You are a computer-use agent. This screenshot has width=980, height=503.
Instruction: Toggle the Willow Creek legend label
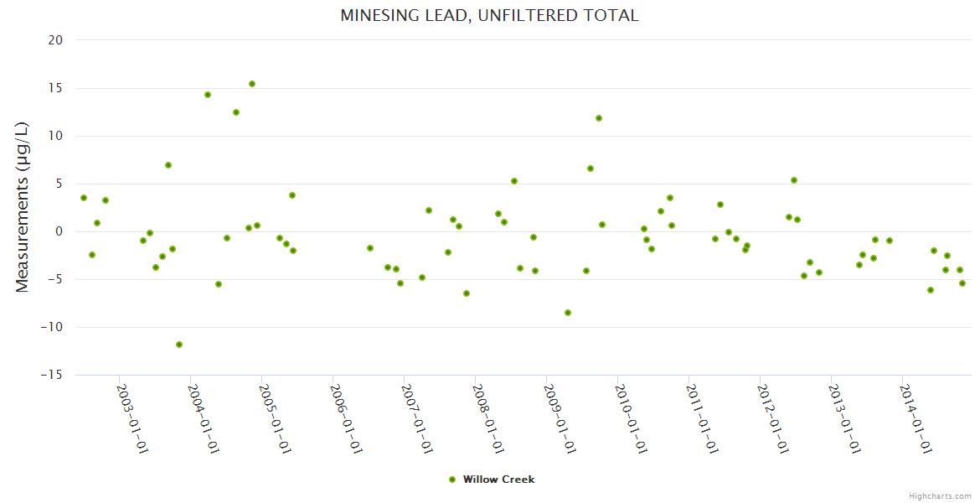[x=498, y=480]
